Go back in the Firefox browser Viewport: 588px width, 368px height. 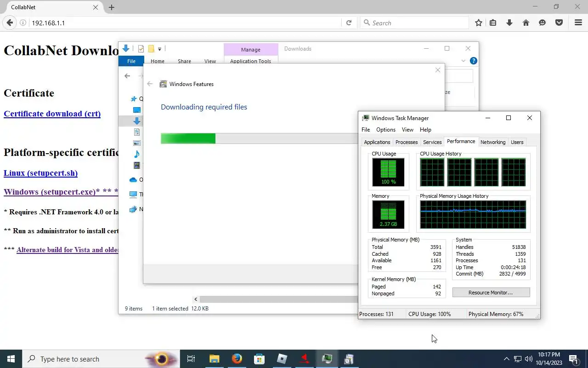(x=10, y=23)
